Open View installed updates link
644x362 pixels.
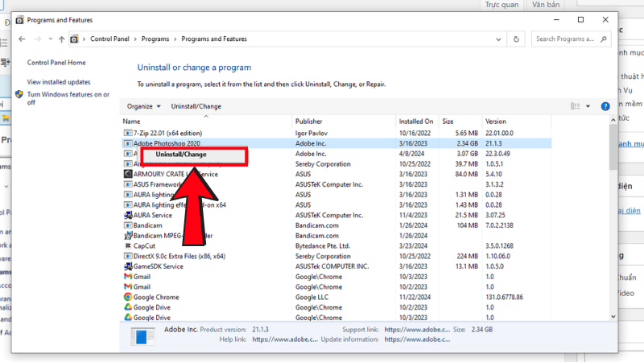[59, 82]
